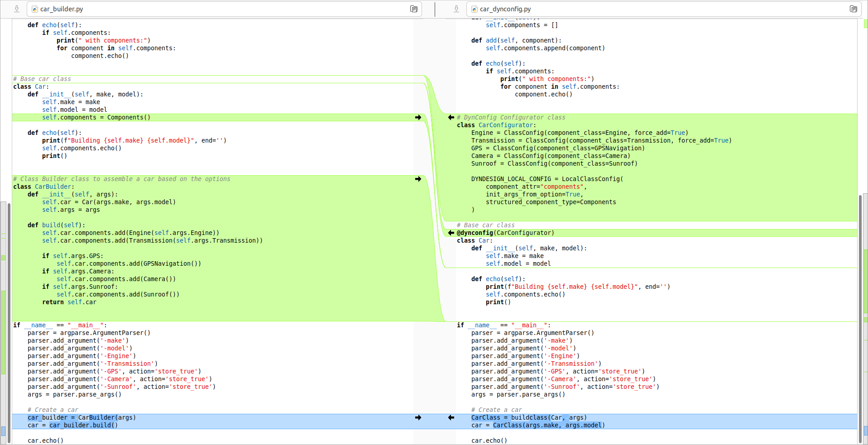The height and width of the screenshot is (445, 868).
Task: Click 'GPS = ClassConfig(component_class=GPSNavigation)' line
Action: 558,148
